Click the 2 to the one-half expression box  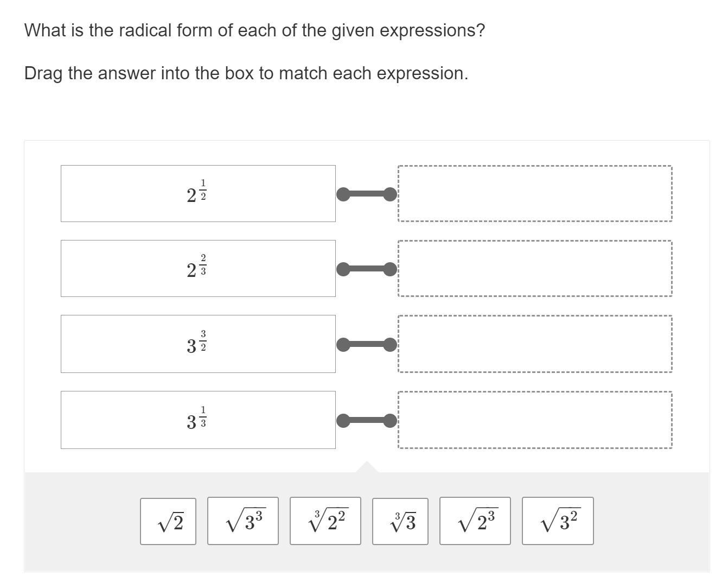[198, 193]
